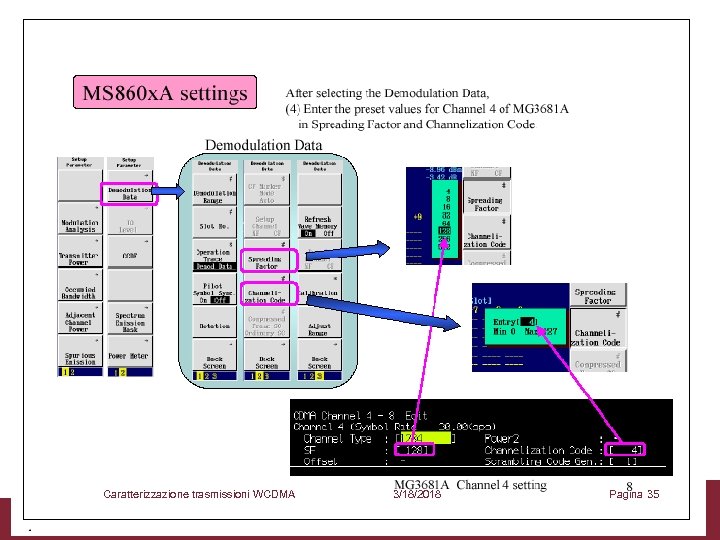Select the Detection soft key

(214, 322)
